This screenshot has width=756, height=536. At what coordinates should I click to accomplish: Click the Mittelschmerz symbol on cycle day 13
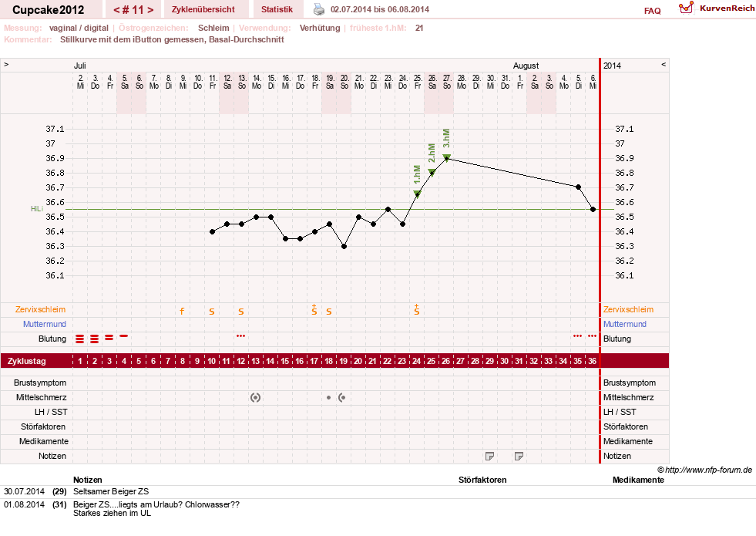coord(256,397)
